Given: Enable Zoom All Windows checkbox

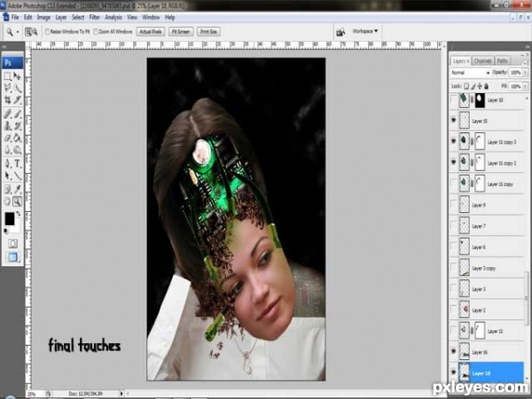Looking at the screenshot, I should [96, 32].
